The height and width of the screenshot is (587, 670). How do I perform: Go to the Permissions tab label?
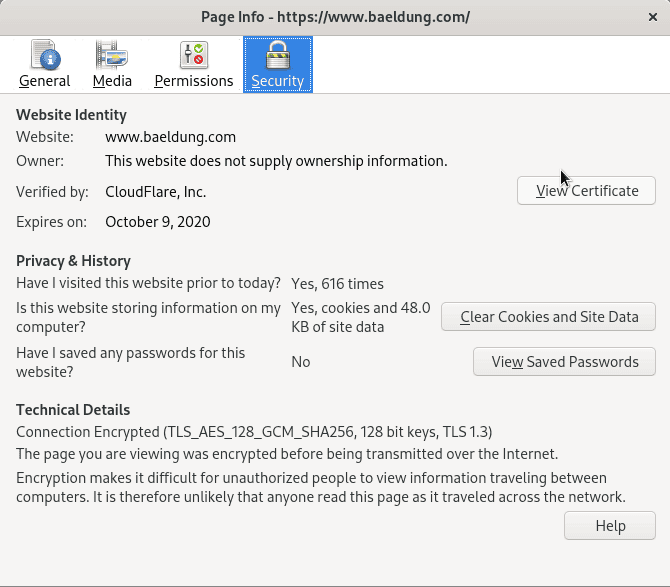[193, 81]
